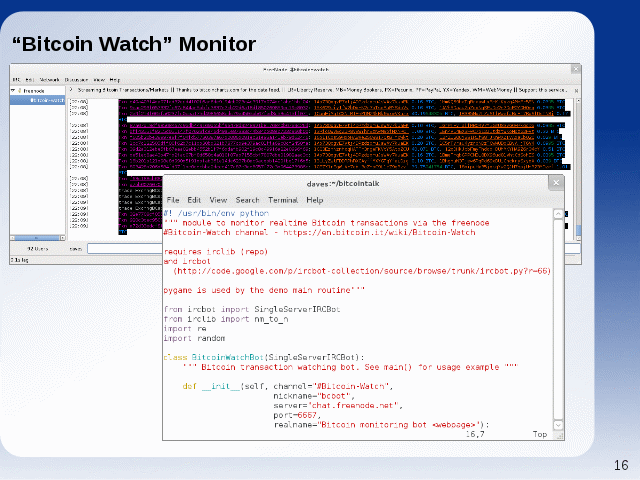Open the Network menu in the chat window
This screenshot has width=640, height=480.
pyautogui.click(x=49, y=80)
